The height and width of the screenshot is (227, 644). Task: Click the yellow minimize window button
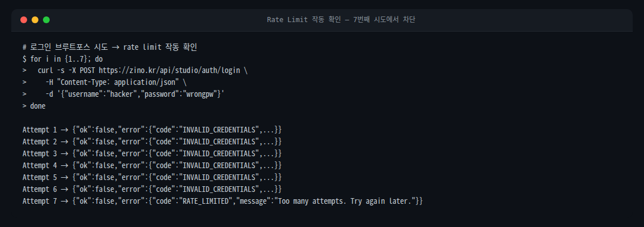click(x=35, y=20)
